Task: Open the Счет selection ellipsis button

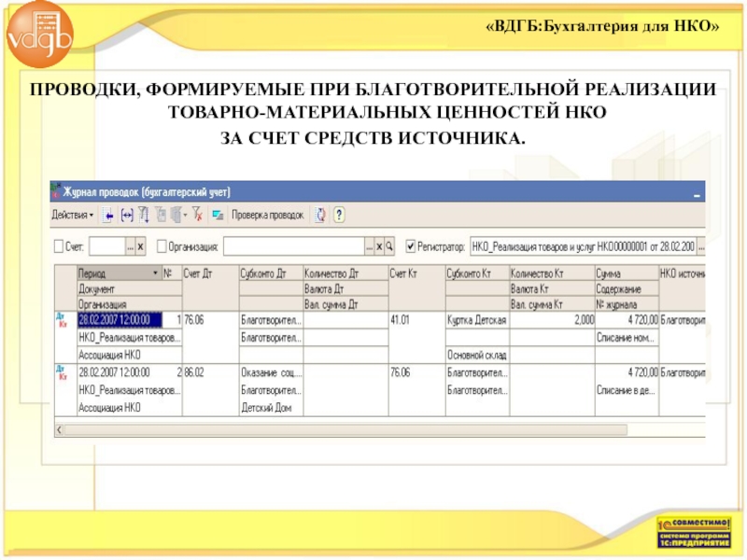Action: [131, 246]
